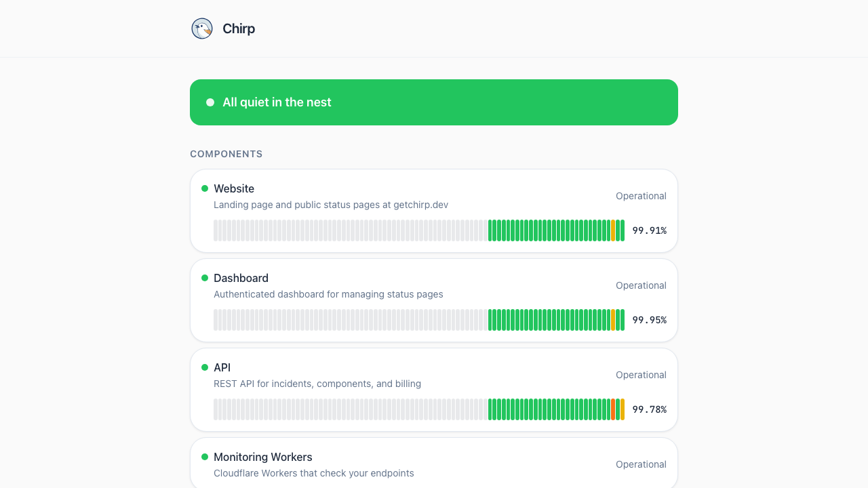The height and width of the screenshot is (488, 868).
Task: Click the green status dot beside API
Action: pos(205,367)
